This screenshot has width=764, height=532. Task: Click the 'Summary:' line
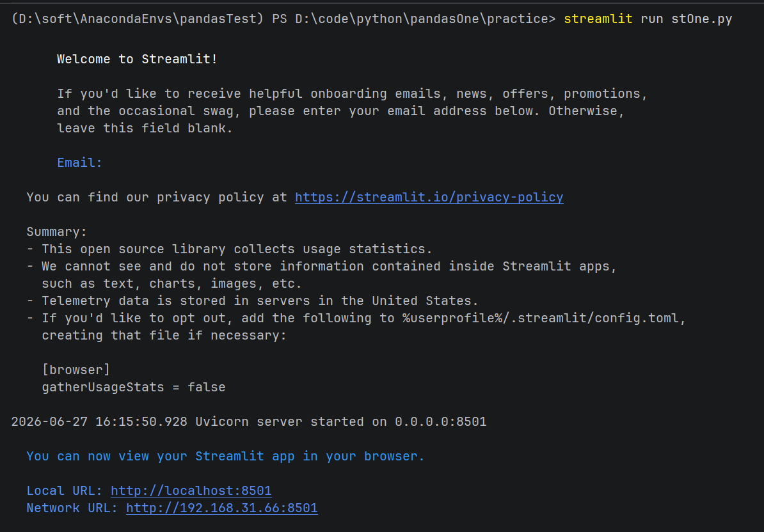pos(56,231)
